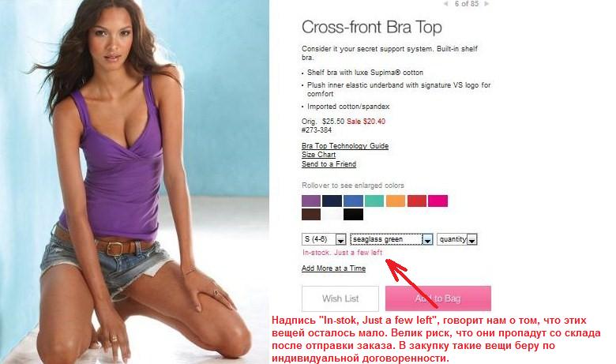Open the Size Chart link
Screen dimensions: 616x364
[318, 155]
